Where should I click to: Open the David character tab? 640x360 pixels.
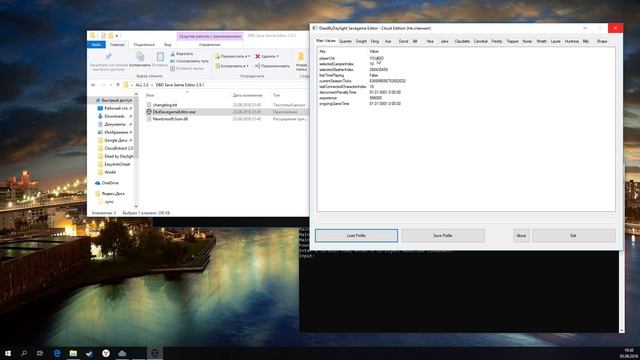(x=403, y=41)
